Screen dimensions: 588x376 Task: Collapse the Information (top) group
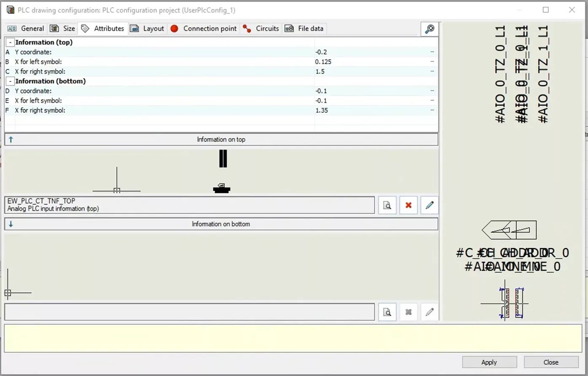[11, 42]
